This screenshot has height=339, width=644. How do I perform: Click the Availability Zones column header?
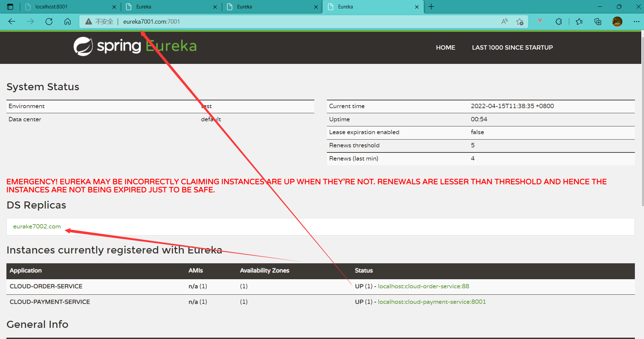point(264,270)
